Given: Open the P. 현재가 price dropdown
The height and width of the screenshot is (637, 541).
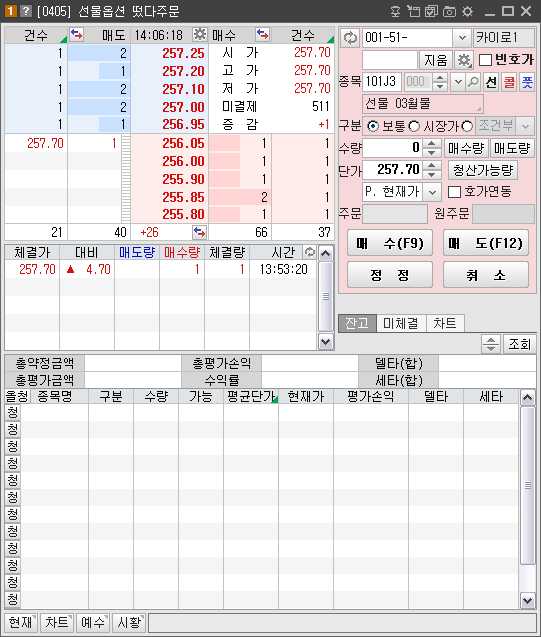Looking at the screenshot, I should point(433,192).
